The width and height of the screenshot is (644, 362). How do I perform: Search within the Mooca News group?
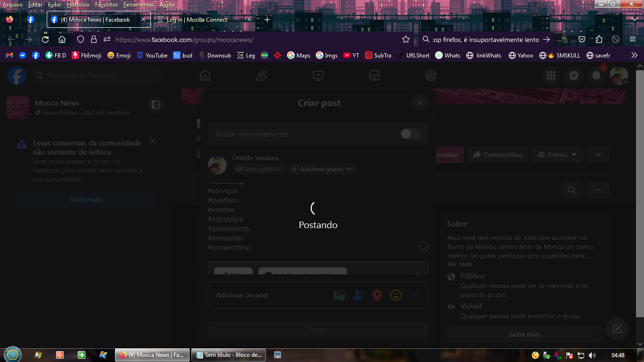click(x=572, y=190)
